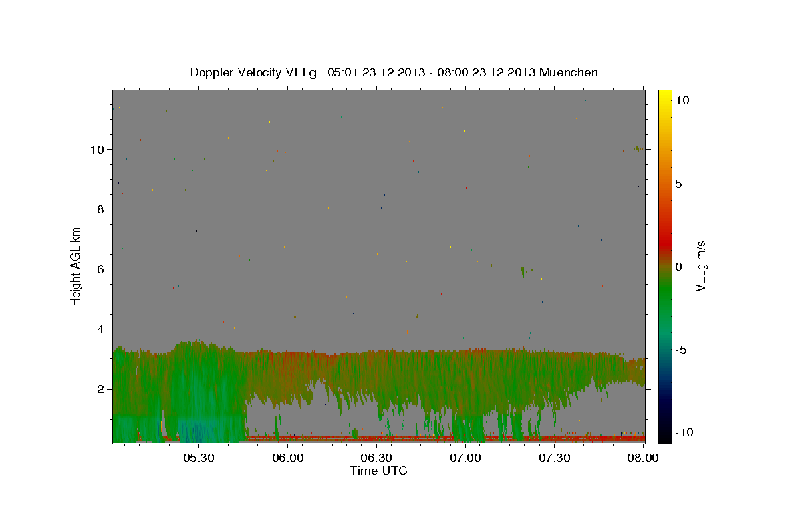The image size is (798, 532).
Task: Click the plot title 'Doppler Velocity VELg'
Action: point(253,72)
